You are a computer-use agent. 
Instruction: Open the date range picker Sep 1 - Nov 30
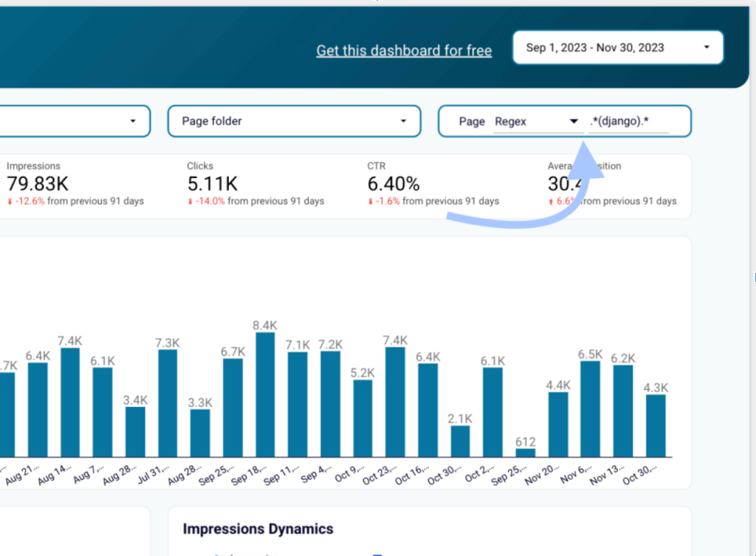click(x=616, y=48)
